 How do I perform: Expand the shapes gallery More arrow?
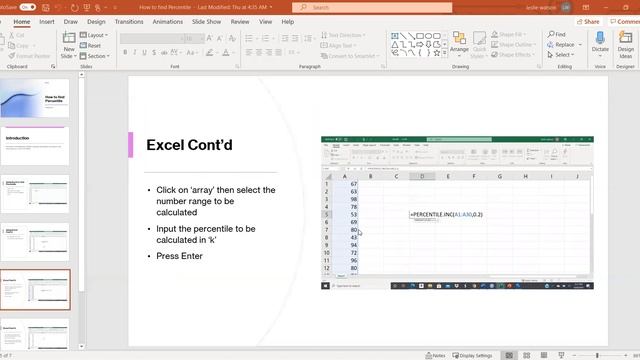coord(444,53)
